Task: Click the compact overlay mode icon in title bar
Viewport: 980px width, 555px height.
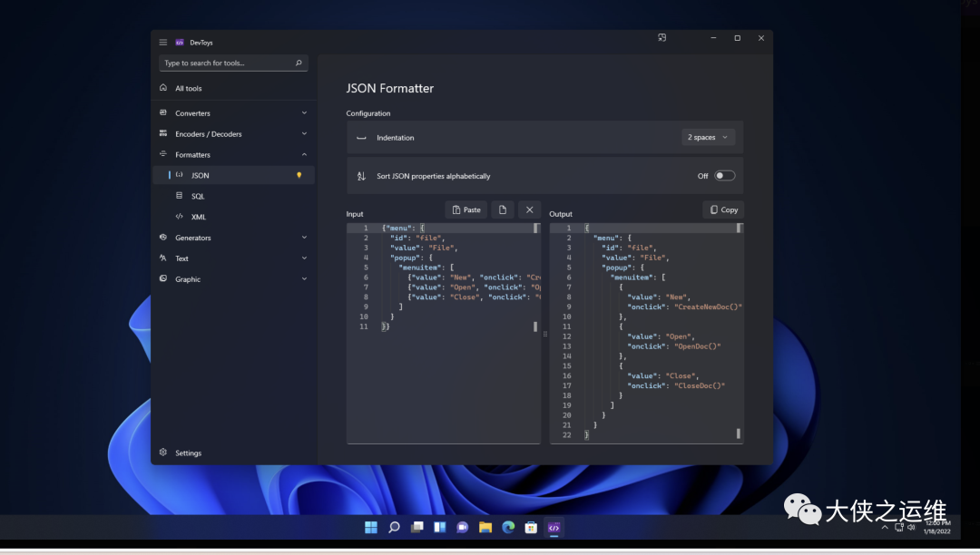Action: 661,38
